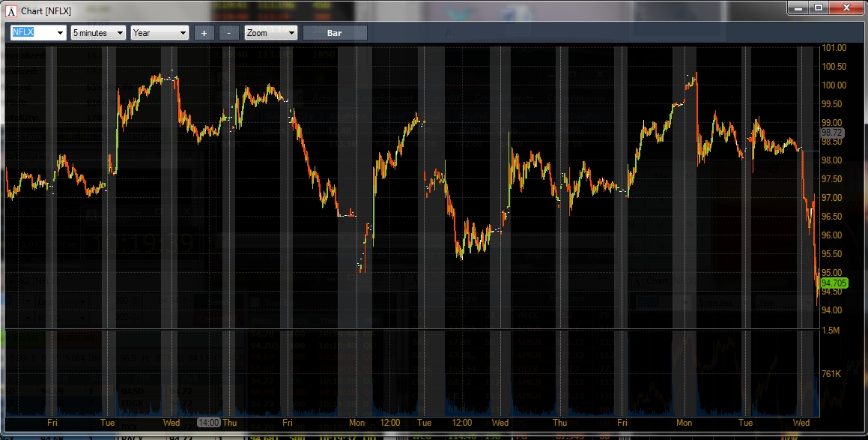This screenshot has height=440, width=868.
Task: Open the Year range dropdown
Action: [183, 33]
